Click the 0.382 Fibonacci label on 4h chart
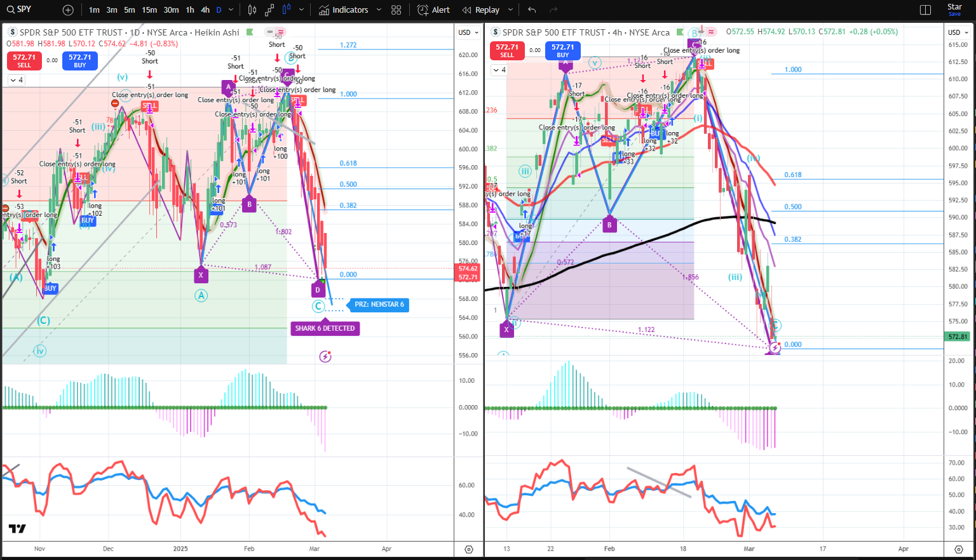976x560 pixels. 793,239
